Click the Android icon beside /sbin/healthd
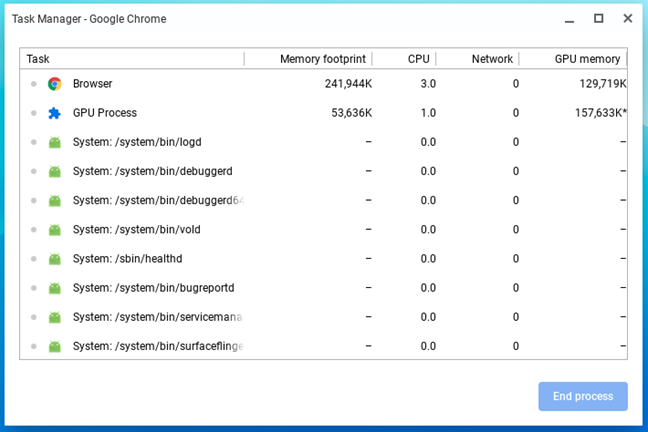The image size is (648, 432). pos(55,259)
